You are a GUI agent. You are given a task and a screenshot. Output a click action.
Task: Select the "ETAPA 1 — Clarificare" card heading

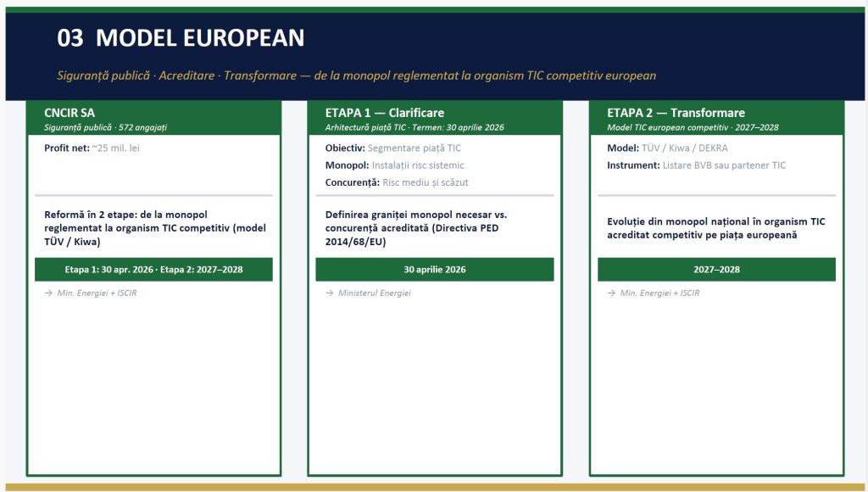tap(384, 113)
